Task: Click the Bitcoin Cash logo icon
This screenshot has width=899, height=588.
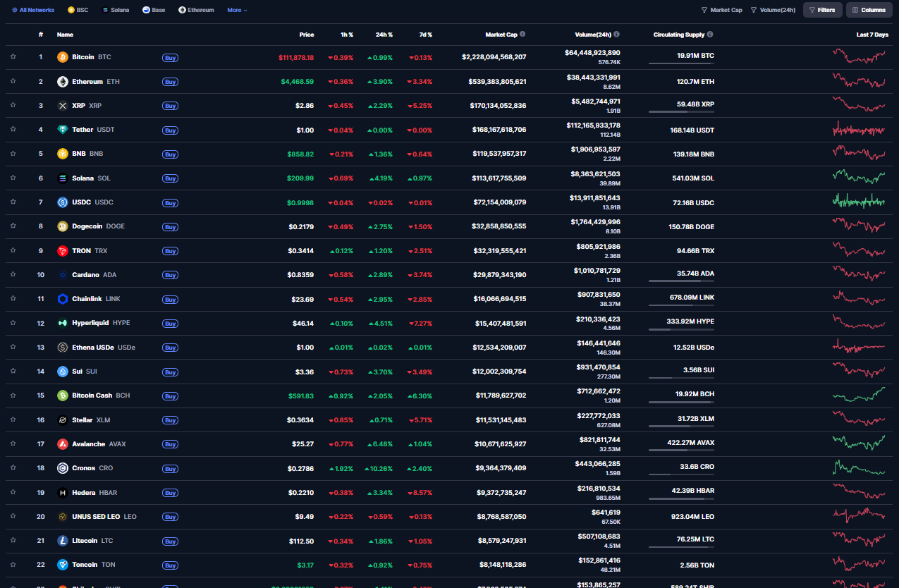Action: [62, 396]
